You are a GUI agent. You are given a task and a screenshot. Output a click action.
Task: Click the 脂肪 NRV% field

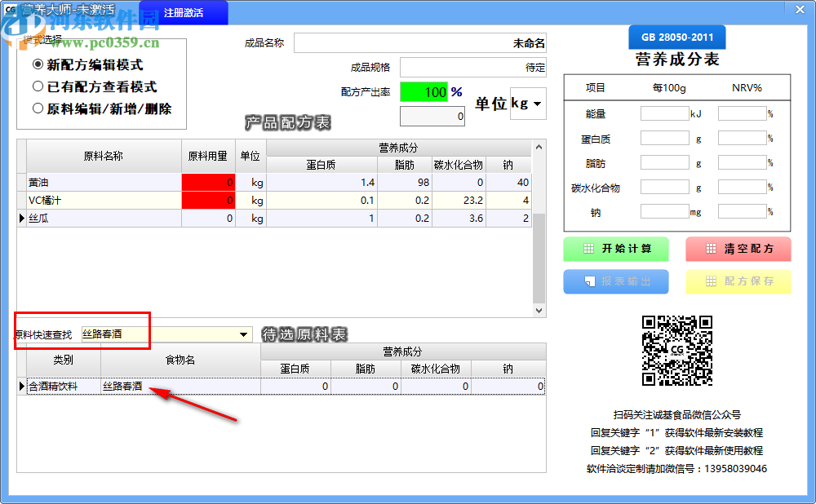[742, 163]
